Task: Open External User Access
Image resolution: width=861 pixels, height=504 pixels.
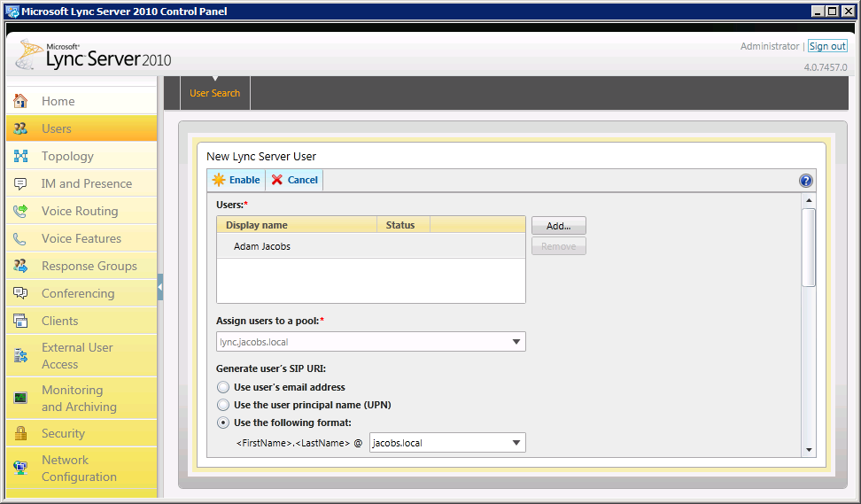Action: click(81, 356)
